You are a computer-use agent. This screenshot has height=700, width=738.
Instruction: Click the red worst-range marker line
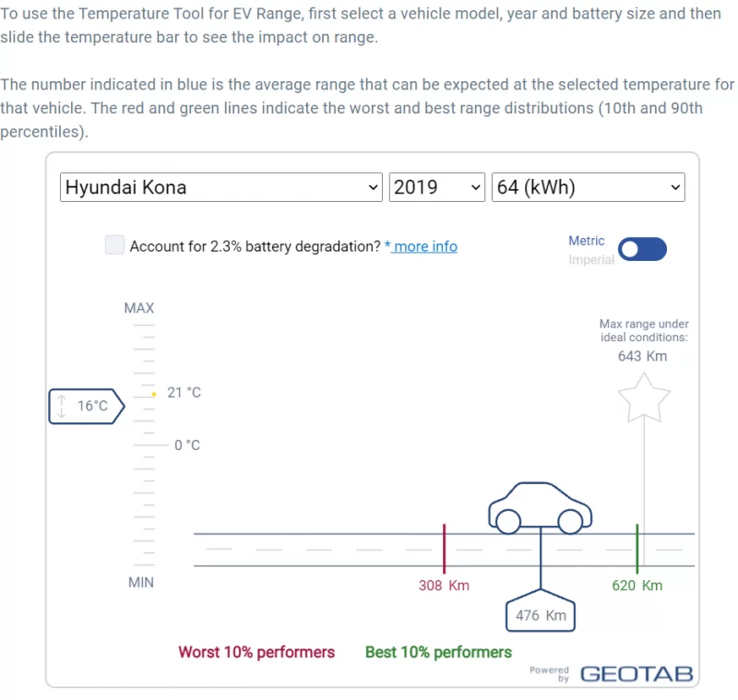pos(444,550)
